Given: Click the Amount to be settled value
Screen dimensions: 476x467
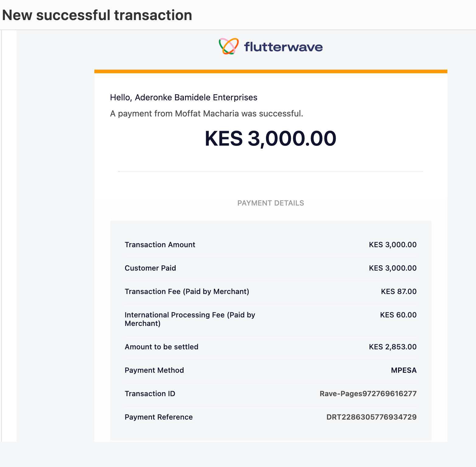Looking at the screenshot, I should (x=393, y=347).
